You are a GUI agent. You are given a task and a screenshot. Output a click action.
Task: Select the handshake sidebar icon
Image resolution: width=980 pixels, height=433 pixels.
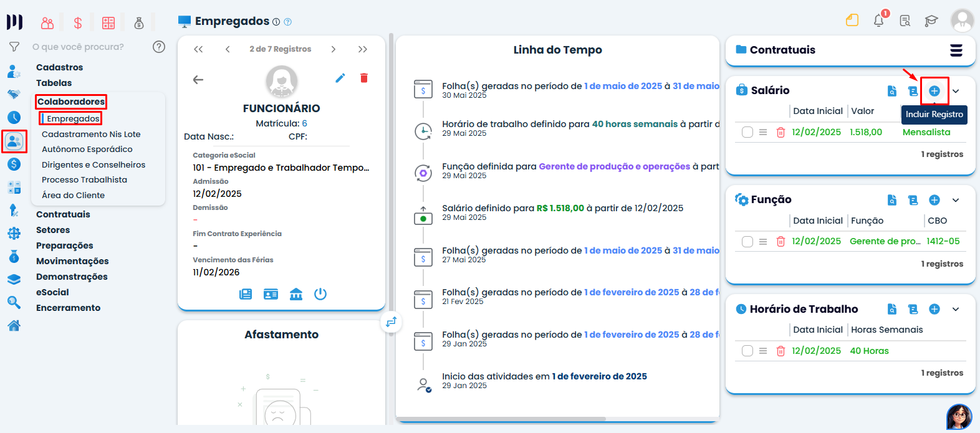click(x=14, y=95)
